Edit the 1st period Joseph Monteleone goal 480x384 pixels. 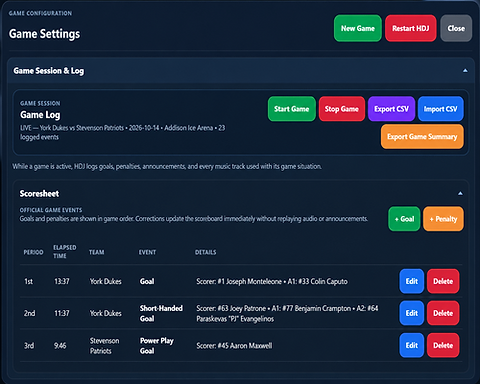[x=412, y=281]
